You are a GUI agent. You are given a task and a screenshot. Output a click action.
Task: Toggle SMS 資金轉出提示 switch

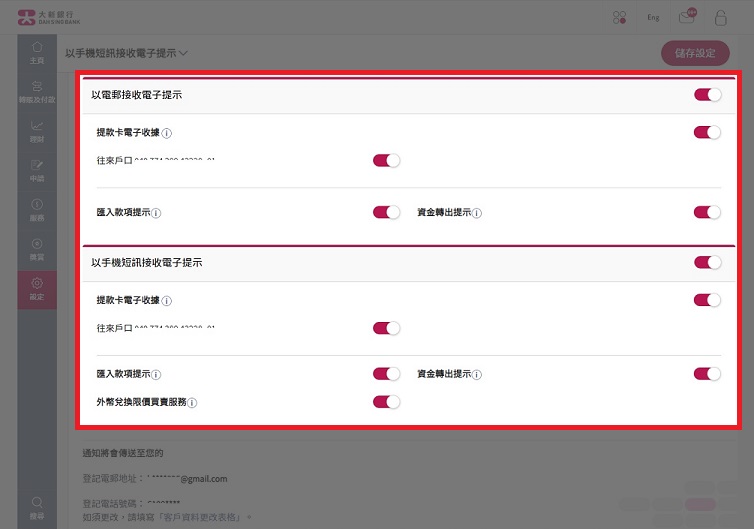pyautogui.click(x=707, y=374)
